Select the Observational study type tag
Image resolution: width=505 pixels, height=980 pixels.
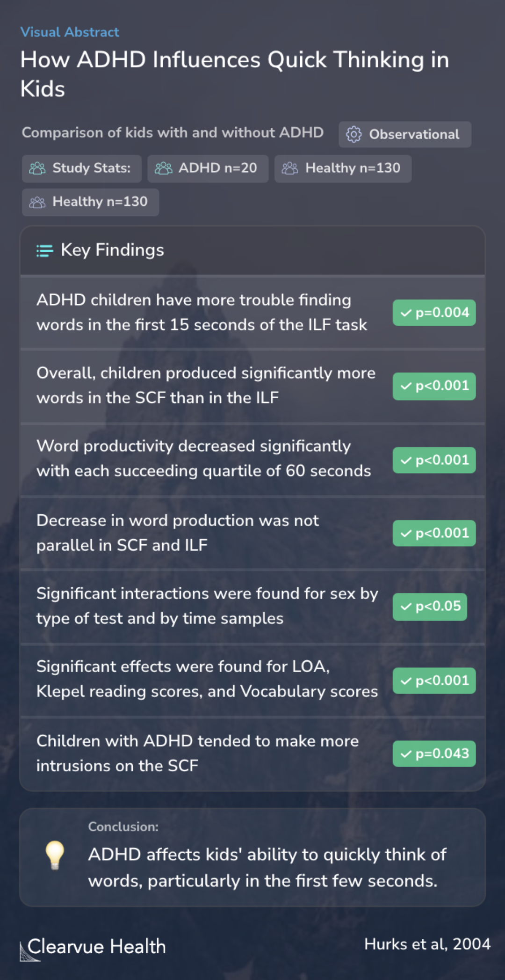click(x=405, y=135)
